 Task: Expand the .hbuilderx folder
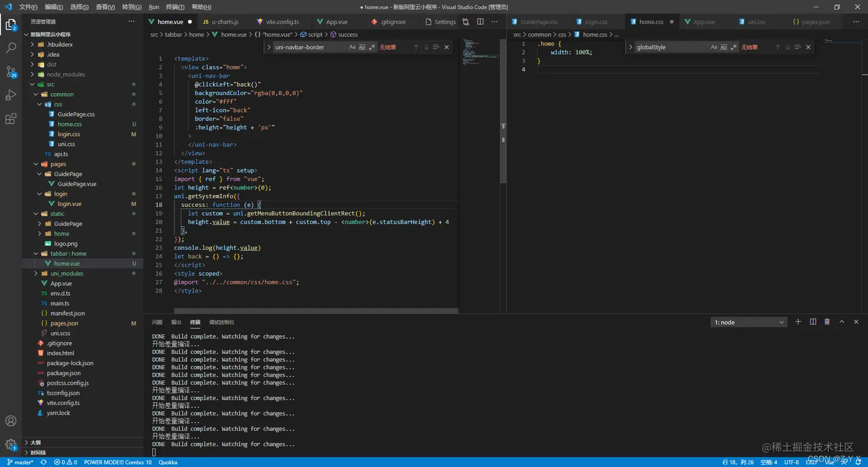point(33,45)
